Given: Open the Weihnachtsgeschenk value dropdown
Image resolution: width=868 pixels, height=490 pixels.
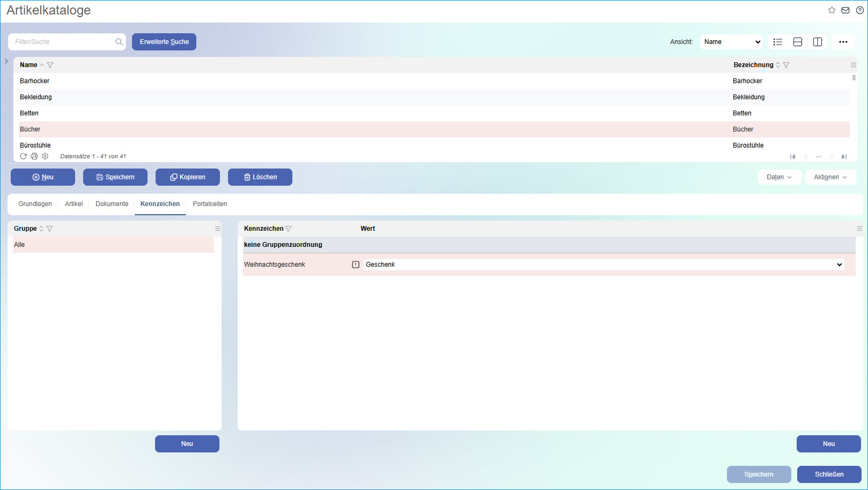Looking at the screenshot, I should click(604, 265).
